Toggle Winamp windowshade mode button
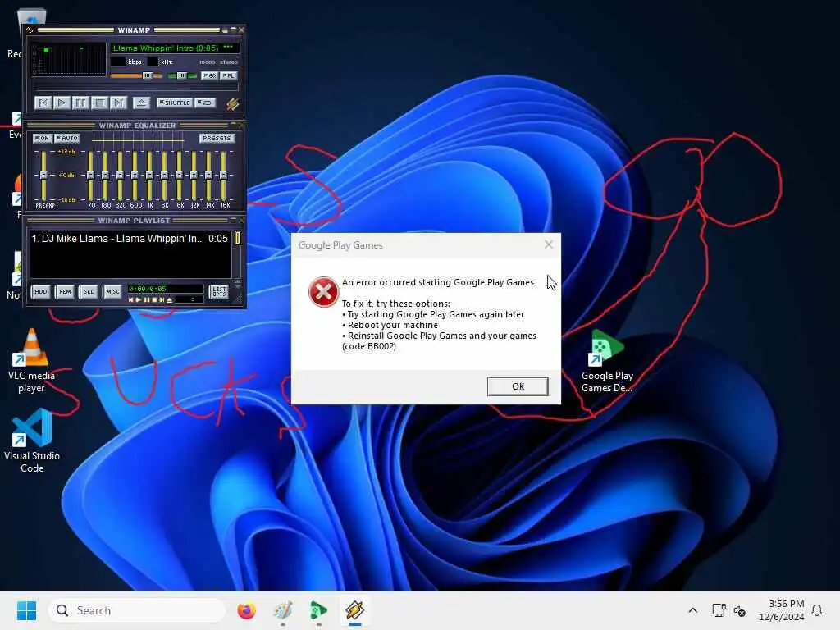Image resolution: width=840 pixels, height=630 pixels. point(233,30)
